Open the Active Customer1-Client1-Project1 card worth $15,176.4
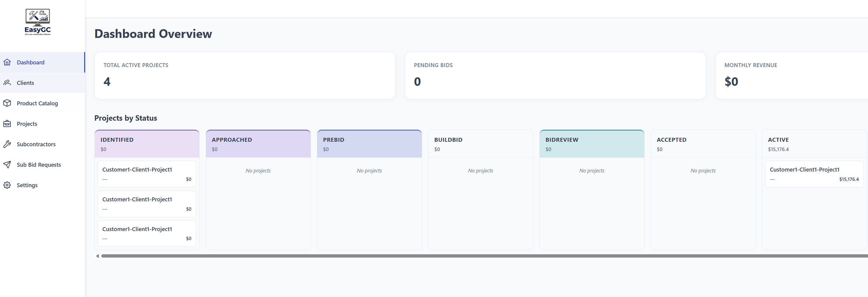This screenshot has width=868, height=297. point(814,174)
